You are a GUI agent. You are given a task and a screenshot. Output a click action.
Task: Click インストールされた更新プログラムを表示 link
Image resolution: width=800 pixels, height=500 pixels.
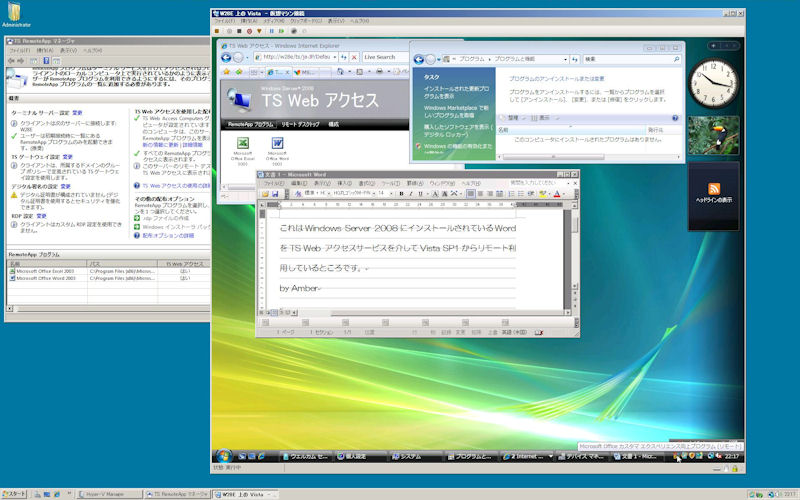click(456, 92)
